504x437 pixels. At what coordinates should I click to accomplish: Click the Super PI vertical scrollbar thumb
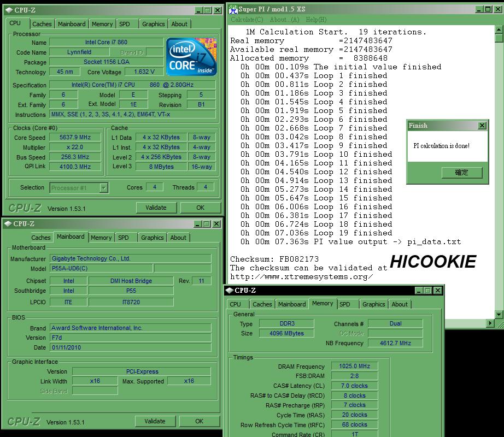click(499, 39)
